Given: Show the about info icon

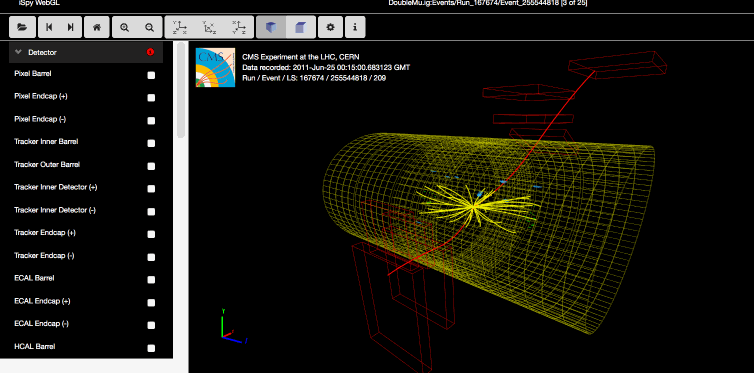Looking at the screenshot, I should coord(355,27).
